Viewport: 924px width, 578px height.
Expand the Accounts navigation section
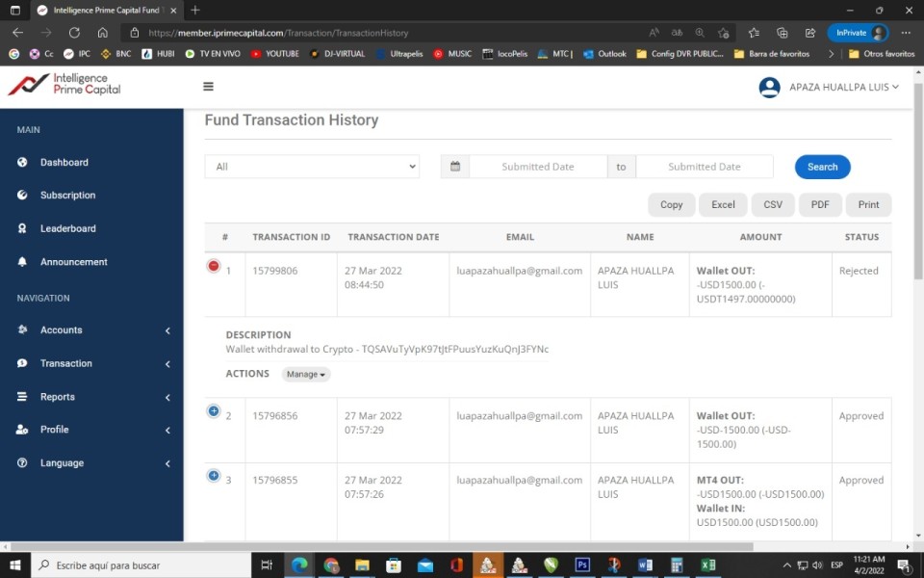pos(93,330)
